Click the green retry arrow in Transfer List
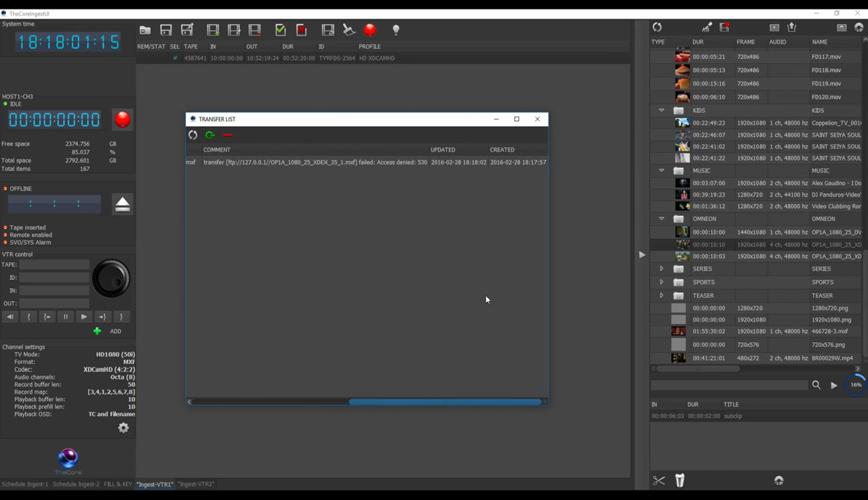The height and width of the screenshot is (500, 868). pos(210,135)
